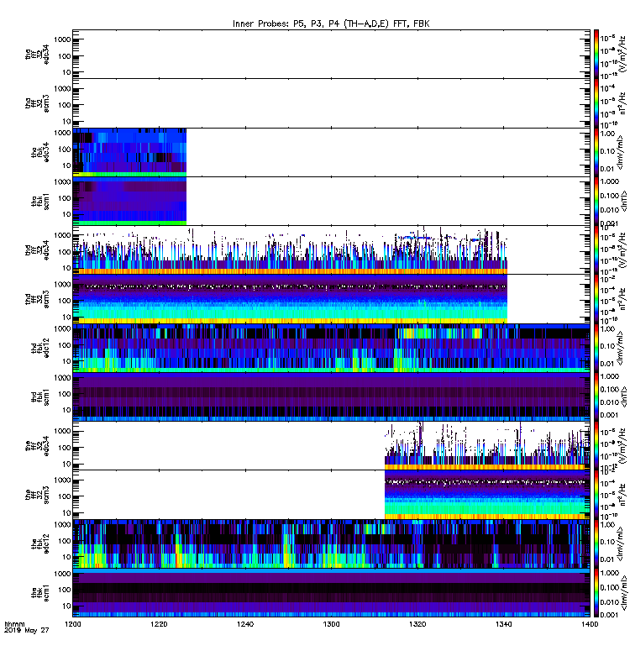Image resolution: width=630 pixels, height=672 pixels.
Task: Click inside the the fbk edc12 spectrogram
Action: (331, 543)
